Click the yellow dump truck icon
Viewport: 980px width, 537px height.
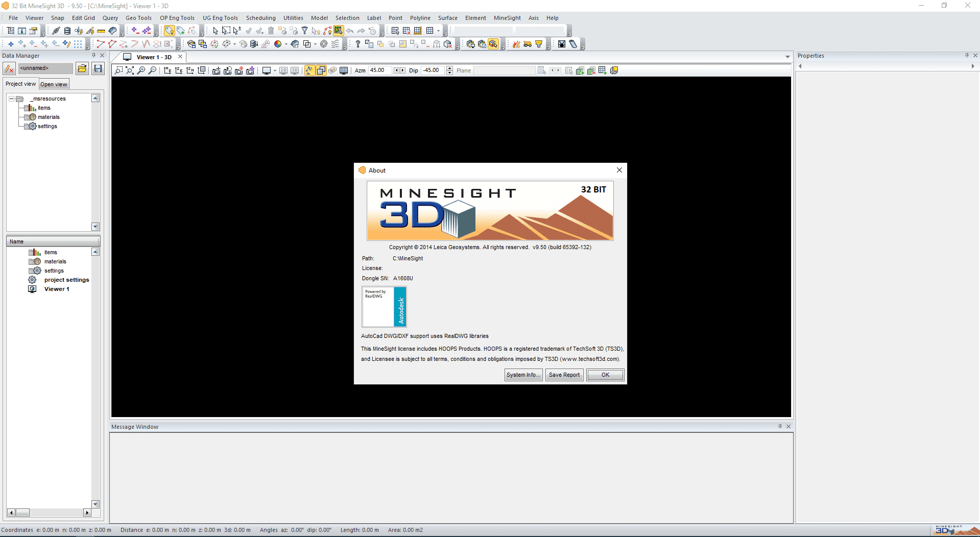528,44
